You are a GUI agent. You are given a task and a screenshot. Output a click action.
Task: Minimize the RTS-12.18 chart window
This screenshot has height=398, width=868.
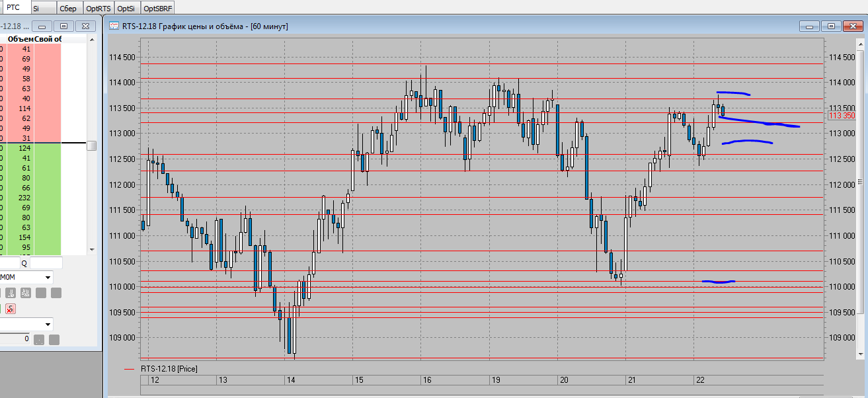[x=809, y=26]
